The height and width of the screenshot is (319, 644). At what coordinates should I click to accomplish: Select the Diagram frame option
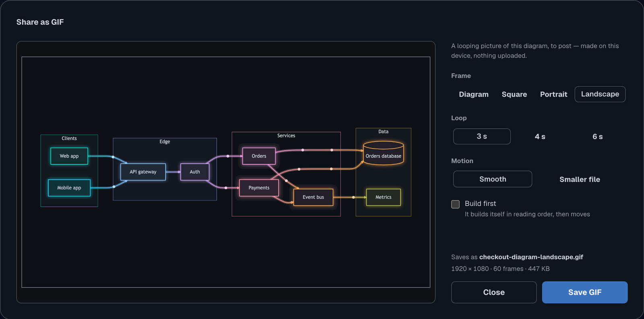point(474,94)
